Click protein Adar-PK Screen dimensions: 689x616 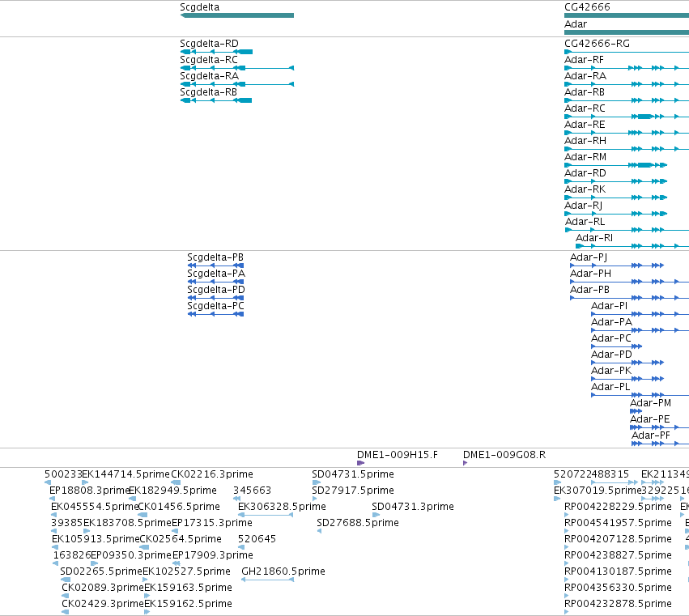611,372
